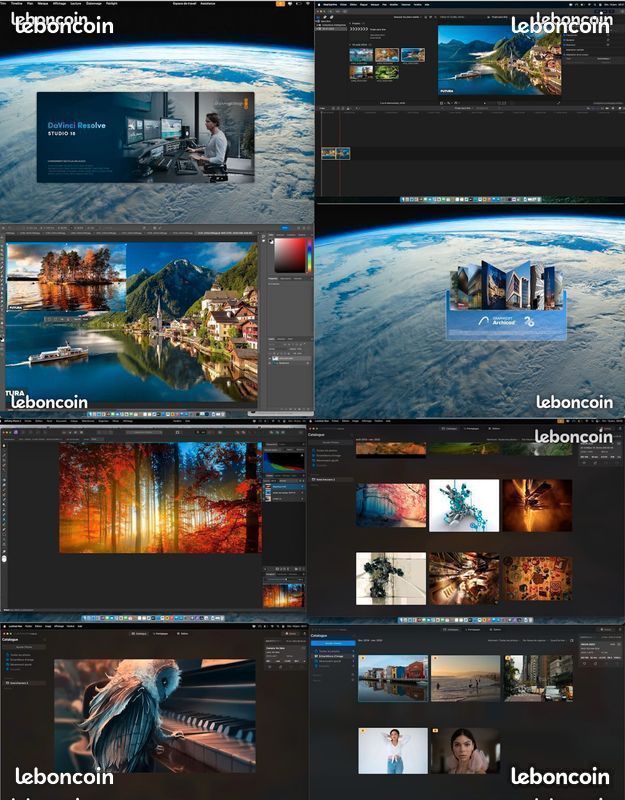Viewport: 625px width, 800px height.
Task: Switch to Préréglages tab in the owl Luminar window
Action: click(161, 634)
